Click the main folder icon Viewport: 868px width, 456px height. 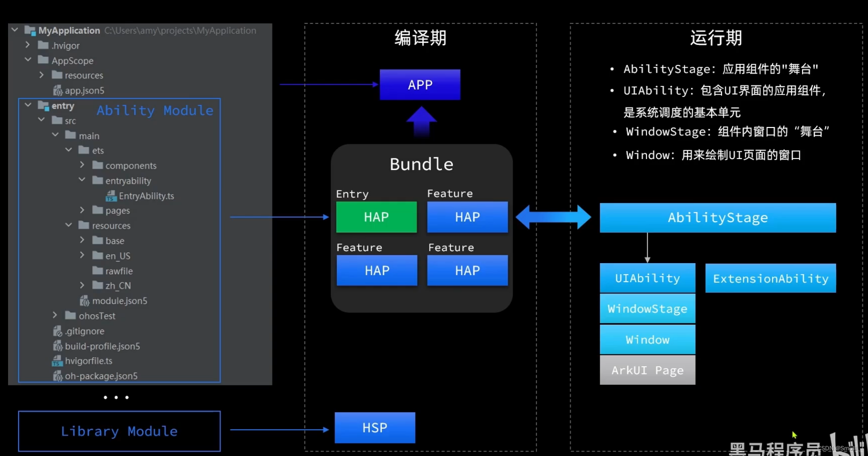[71, 135]
